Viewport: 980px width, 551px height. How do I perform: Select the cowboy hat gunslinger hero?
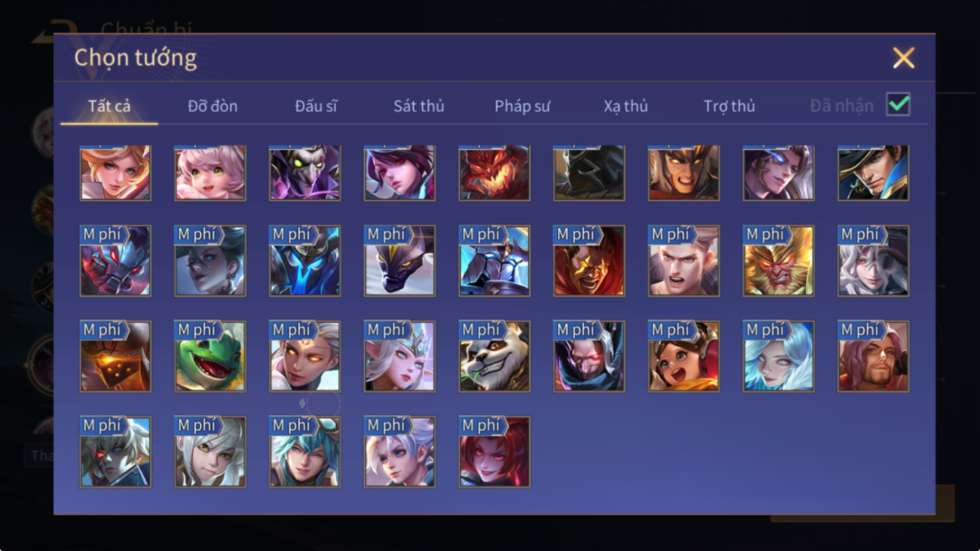pyautogui.click(x=873, y=173)
